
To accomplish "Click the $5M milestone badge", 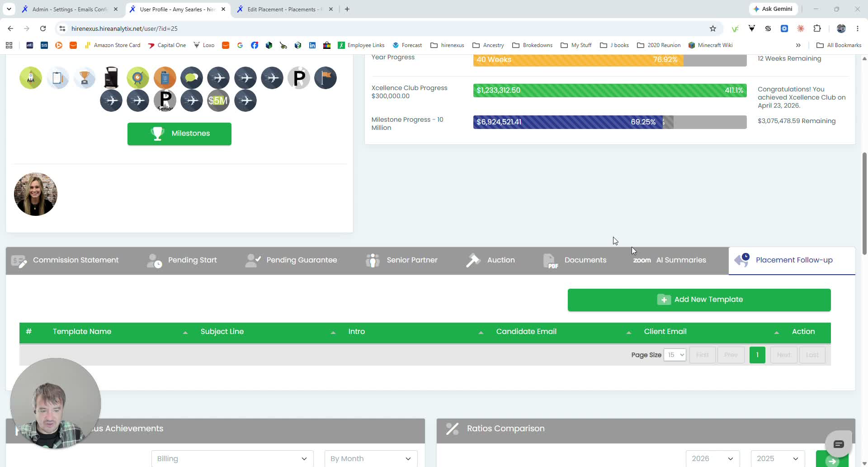I will coord(218,100).
